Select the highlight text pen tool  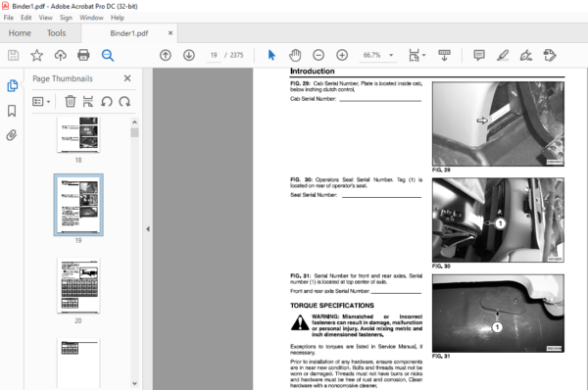point(503,55)
